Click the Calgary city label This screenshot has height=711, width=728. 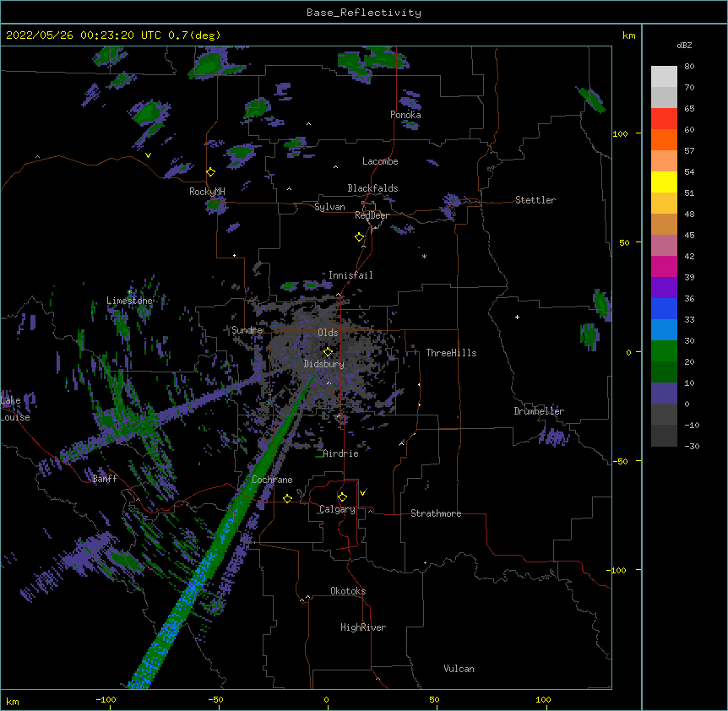click(337, 509)
